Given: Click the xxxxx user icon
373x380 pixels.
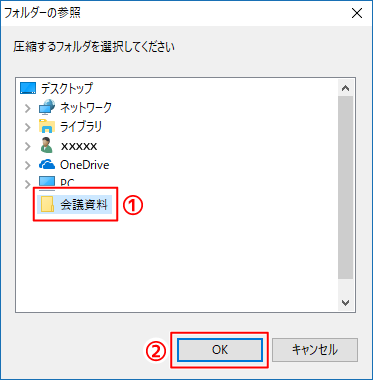Looking at the screenshot, I should [46, 146].
